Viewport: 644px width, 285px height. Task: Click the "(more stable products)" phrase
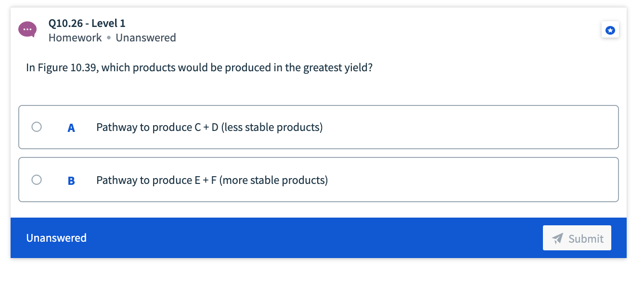(273, 181)
